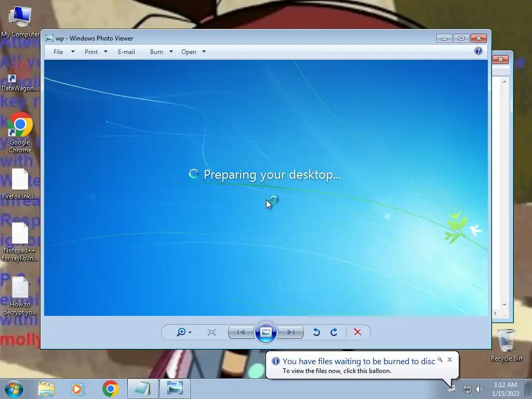The width and height of the screenshot is (532, 399).
Task: Open the File menu in Photo Viewer
Action: tap(58, 51)
